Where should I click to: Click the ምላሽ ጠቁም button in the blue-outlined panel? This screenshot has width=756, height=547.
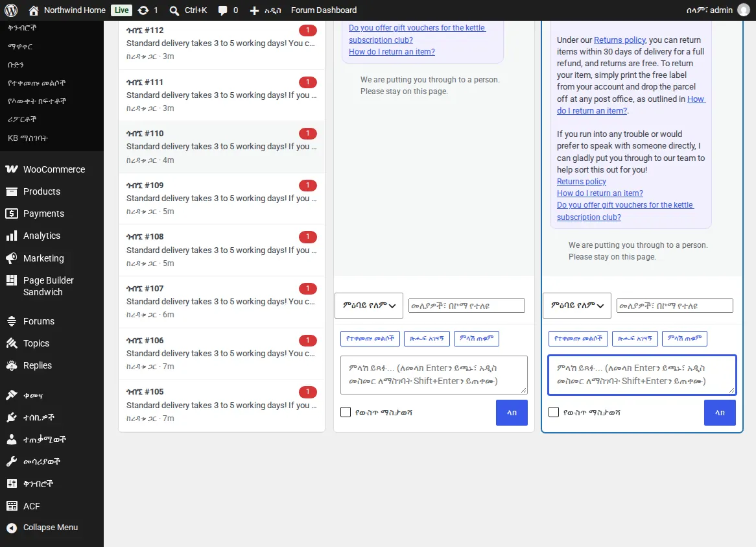(685, 339)
